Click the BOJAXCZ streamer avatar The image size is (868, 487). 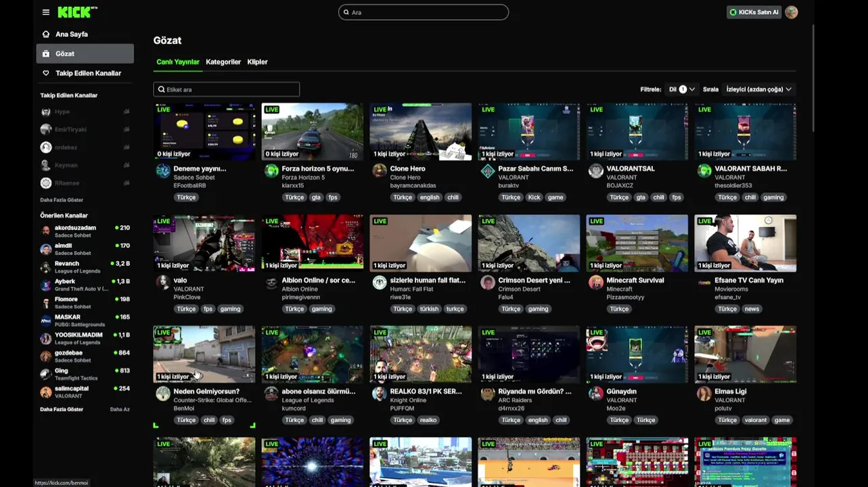pos(596,170)
